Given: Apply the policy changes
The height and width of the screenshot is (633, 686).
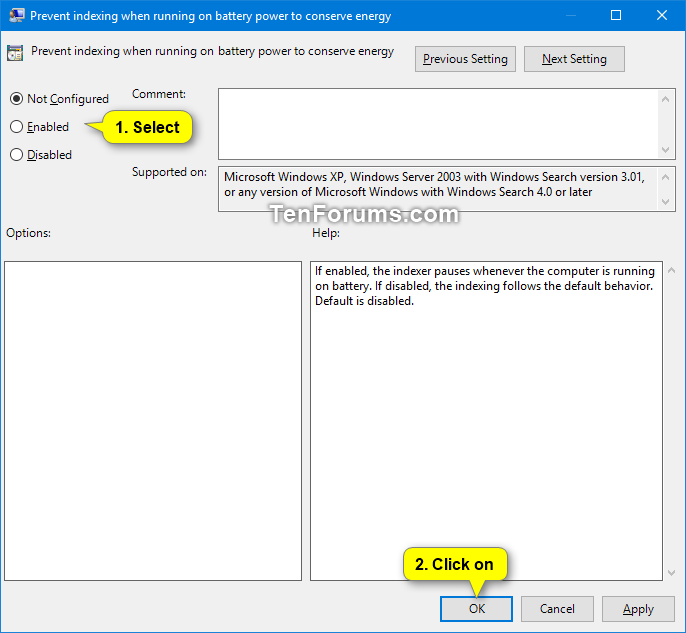Looking at the screenshot, I should point(638,609).
